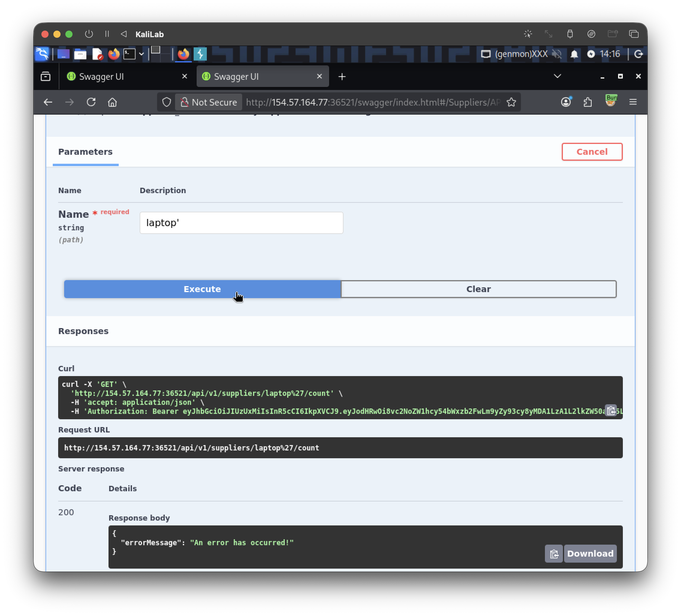Click the Cancel button in Parameters
This screenshot has width=681, height=616.
[x=592, y=152]
